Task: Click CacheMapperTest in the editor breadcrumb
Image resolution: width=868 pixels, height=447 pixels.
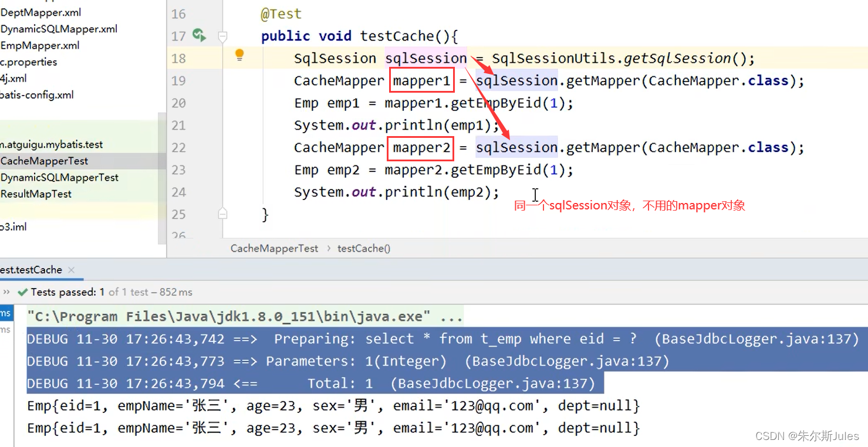Action: point(274,248)
